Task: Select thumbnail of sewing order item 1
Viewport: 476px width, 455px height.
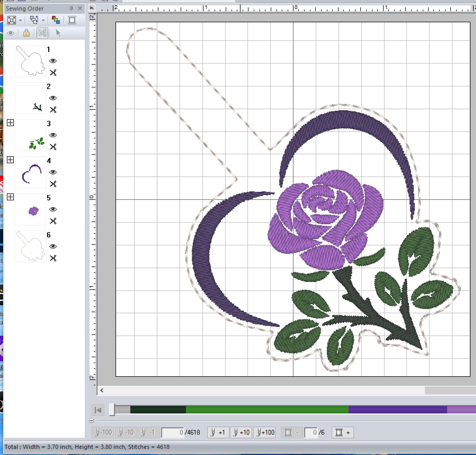Action: pyautogui.click(x=31, y=61)
